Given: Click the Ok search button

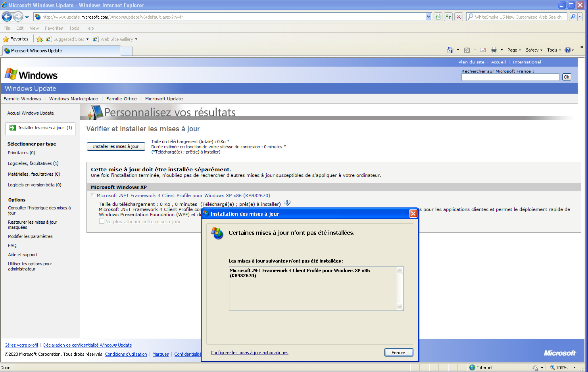Looking at the screenshot, I should (x=567, y=77).
